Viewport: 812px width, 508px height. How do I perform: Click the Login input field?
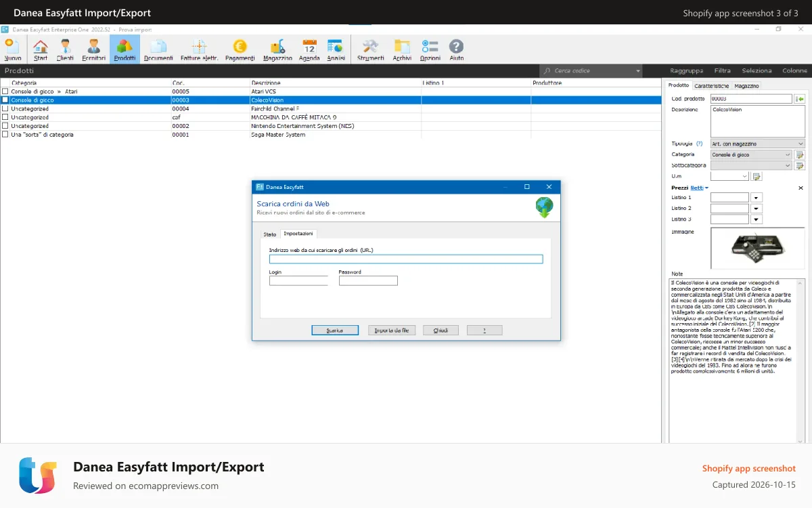click(x=298, y=280)
